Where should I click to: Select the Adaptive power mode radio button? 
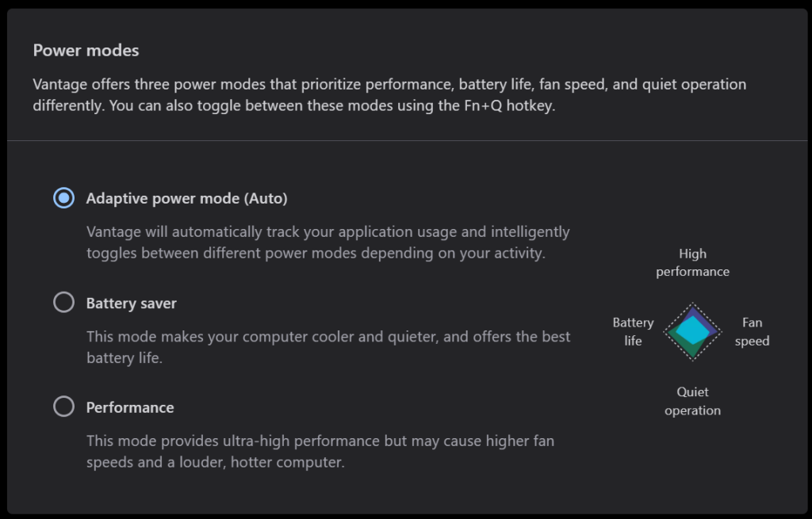[x=63, y=198]
